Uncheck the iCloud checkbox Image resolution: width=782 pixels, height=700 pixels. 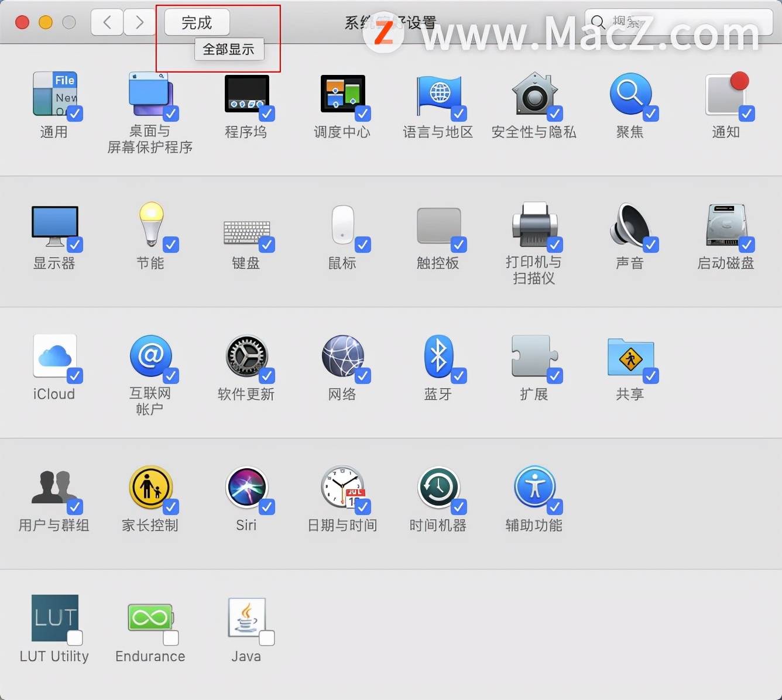75,375
